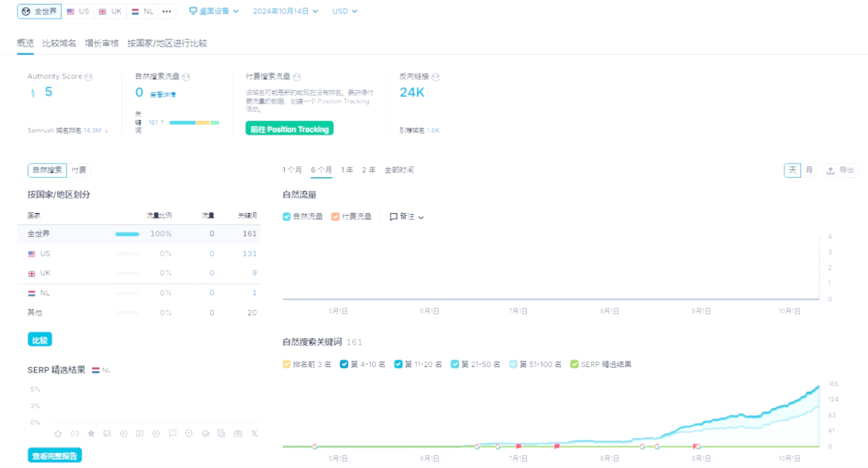Select the 全世界 worldwide database tab
868x468 pixels.
[x=39, y=12]
